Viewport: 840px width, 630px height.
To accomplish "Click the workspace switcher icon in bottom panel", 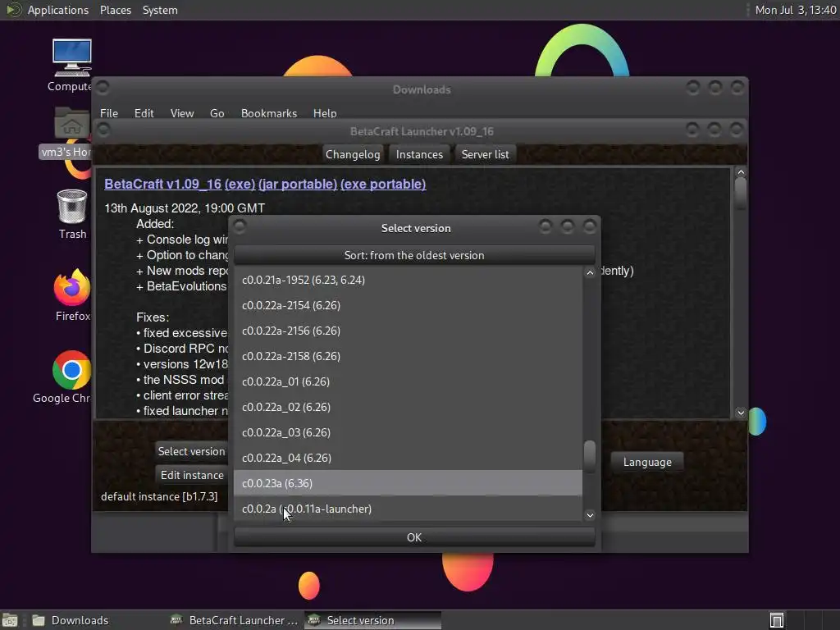I will pyautogui.click(x=777, y=620).
